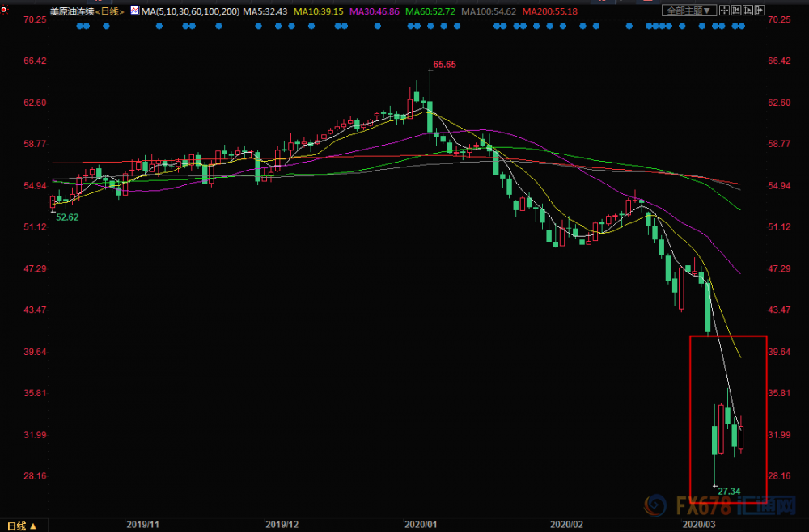The width and height of the screenshot is (809, 532).
Task: Click the 2020/01 date on time axis
Action: coord(421,524)
